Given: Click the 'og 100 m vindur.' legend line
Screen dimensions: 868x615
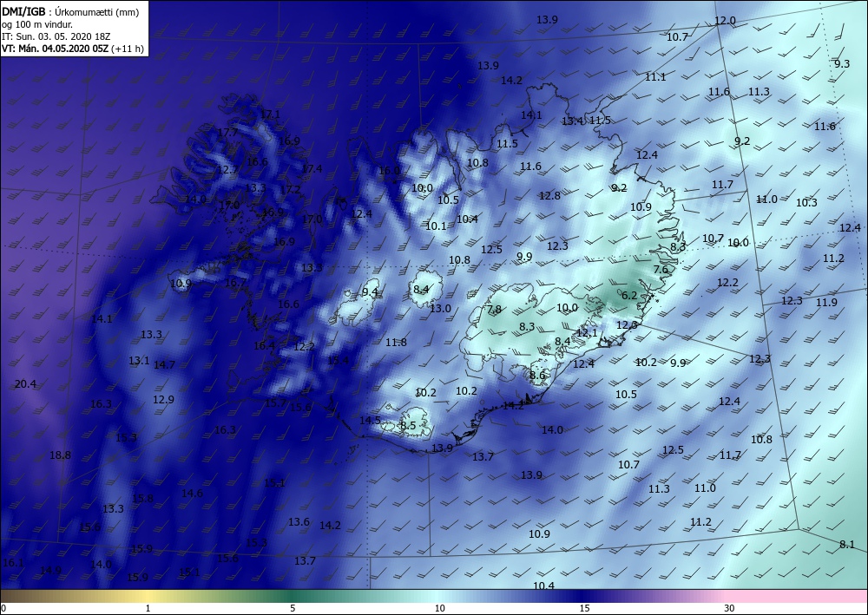Looking at the screenshot, I should 37,24.
